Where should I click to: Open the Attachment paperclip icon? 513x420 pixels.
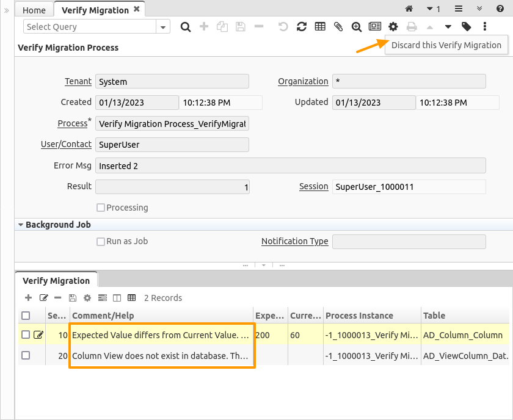[338, 27]
